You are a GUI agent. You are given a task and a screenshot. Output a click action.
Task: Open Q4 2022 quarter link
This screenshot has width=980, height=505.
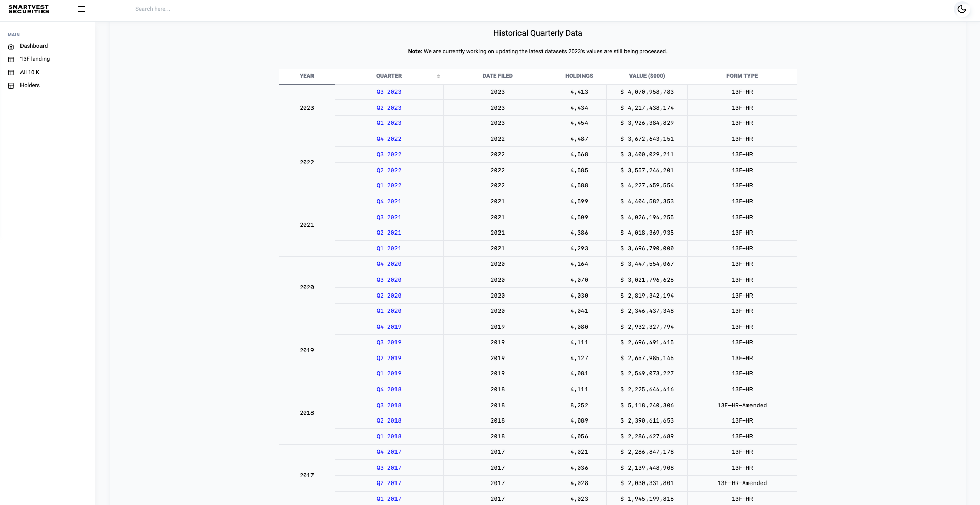coord(389,139)
